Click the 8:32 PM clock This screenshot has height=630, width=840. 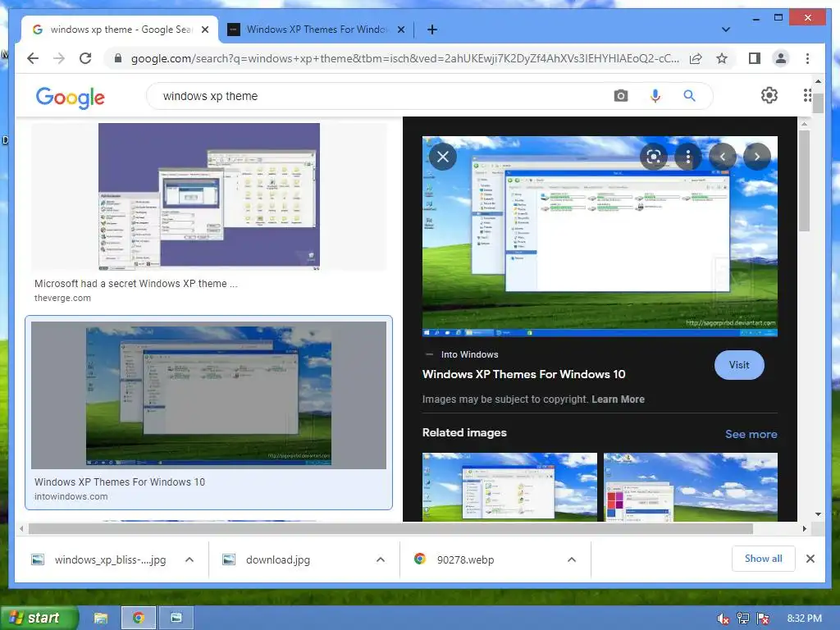click(x=804, y=619)
